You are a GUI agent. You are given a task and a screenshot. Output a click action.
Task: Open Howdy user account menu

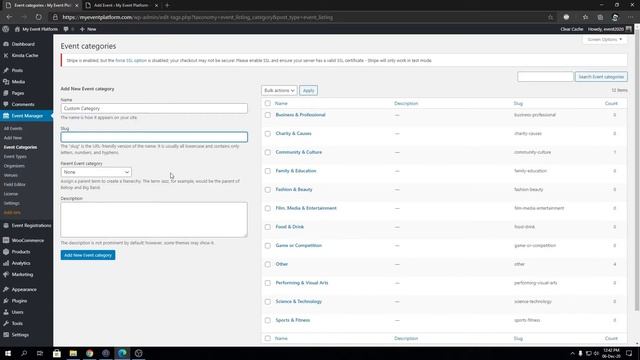tap(609, 29)
